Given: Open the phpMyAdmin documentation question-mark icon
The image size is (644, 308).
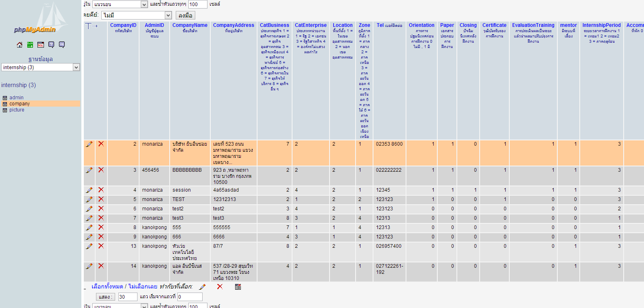Looking at the screenshot, I should point(51,45).
